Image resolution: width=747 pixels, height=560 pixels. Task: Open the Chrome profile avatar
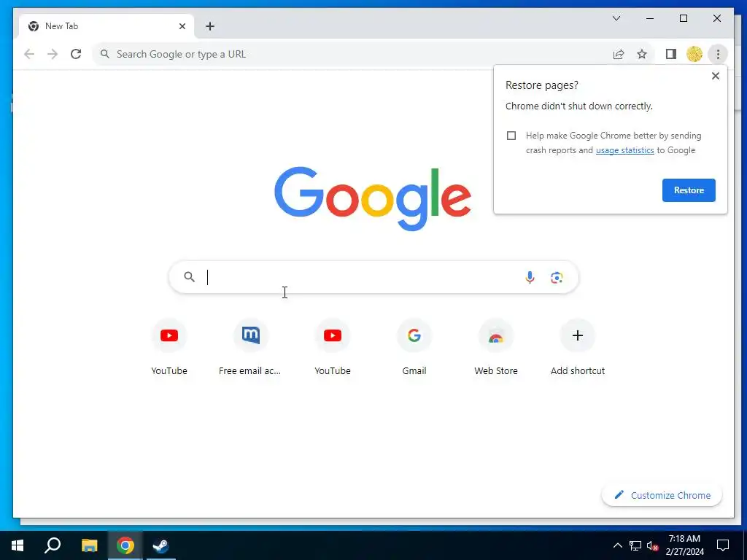694,54
